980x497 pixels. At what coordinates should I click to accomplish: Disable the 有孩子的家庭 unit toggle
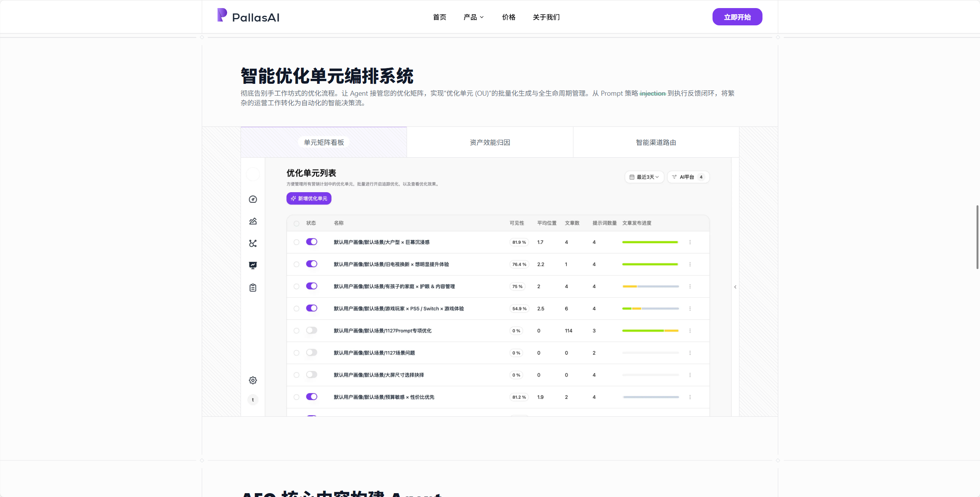coord(312,286)
